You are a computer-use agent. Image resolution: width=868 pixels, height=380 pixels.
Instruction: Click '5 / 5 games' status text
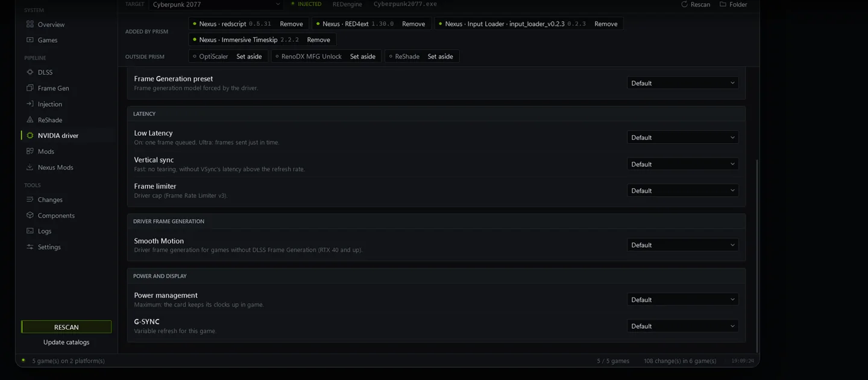[x=613, y=361]
